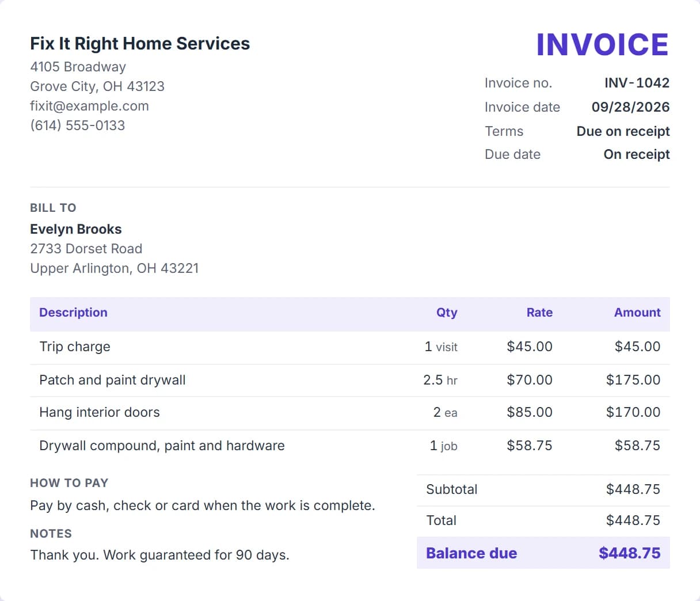Click the Pay by cash, check or card text

click(x=203, y=505)
